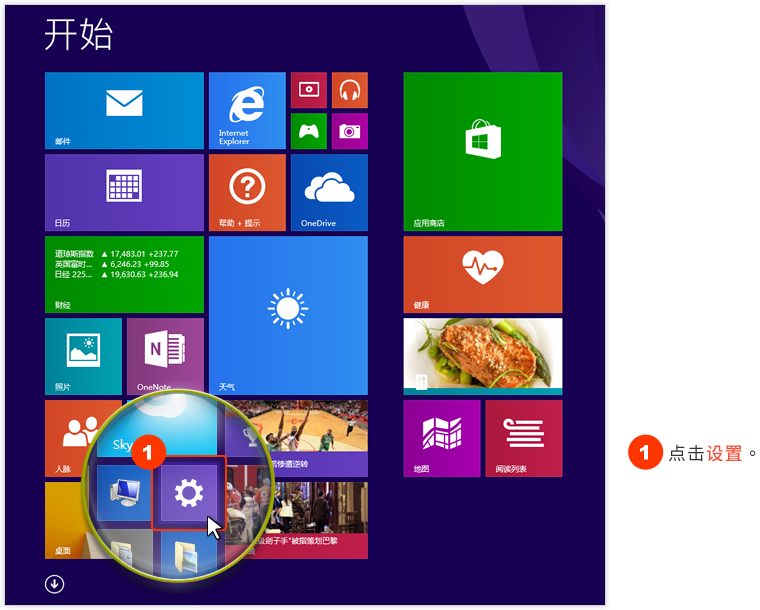Show all apps with the down arrow
760x610 pixels.
pyautogui.click(x=55, y=583)
